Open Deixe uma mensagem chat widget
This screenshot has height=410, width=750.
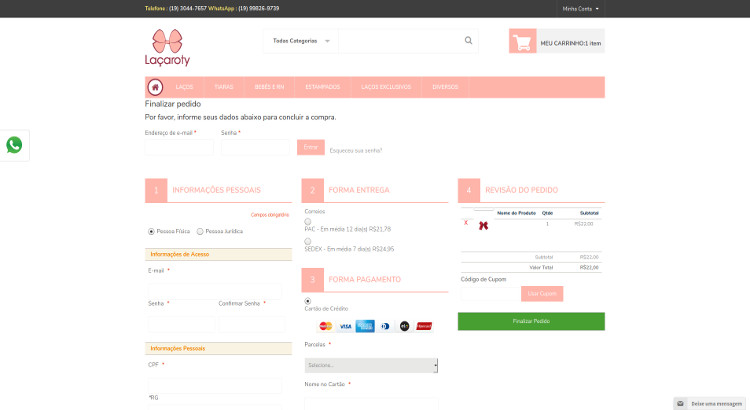point(710,404)
